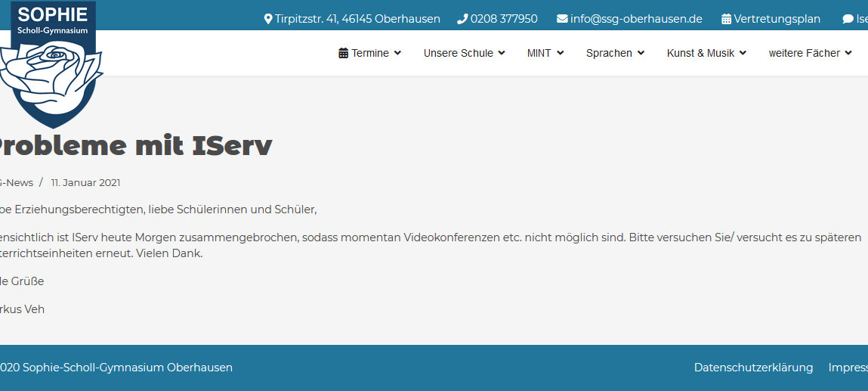Expand the chevron next to Unsere Schule

[502, 53]
